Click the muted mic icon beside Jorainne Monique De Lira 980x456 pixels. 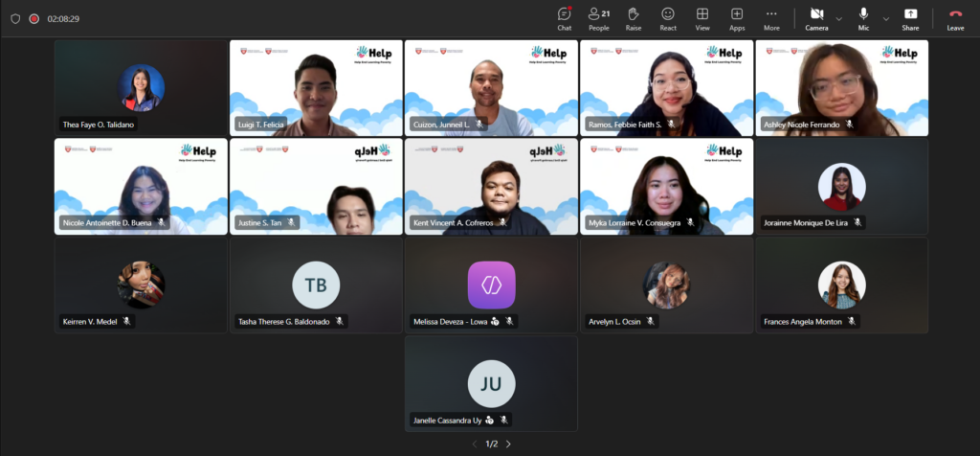pos(857,222)
